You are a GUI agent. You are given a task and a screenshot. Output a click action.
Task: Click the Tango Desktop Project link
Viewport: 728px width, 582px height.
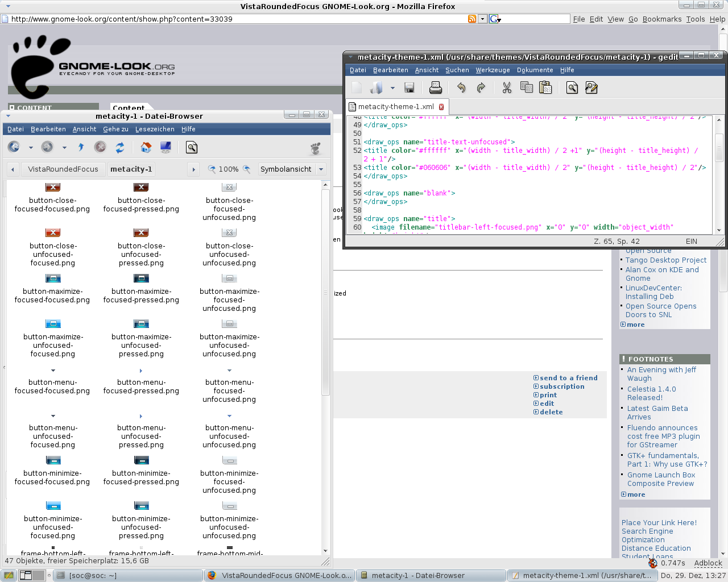[x=666, y=260]
